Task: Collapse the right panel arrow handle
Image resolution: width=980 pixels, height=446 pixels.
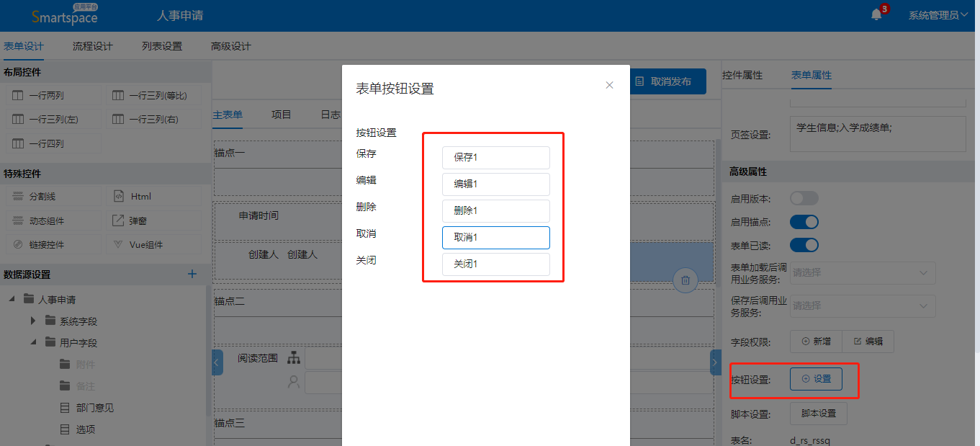Action: (x=716, y=362)
